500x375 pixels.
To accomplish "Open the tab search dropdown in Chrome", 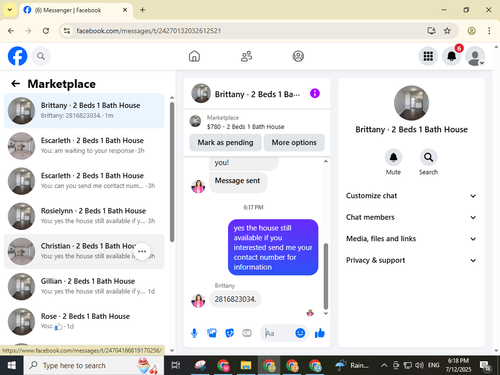I will [x=10, y=10].
